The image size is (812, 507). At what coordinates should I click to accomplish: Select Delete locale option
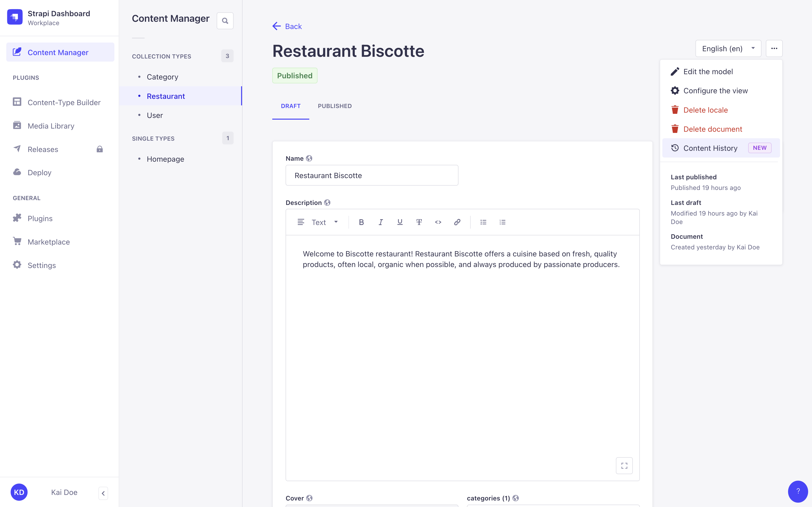pyautogui.click(x=706, y=110)
